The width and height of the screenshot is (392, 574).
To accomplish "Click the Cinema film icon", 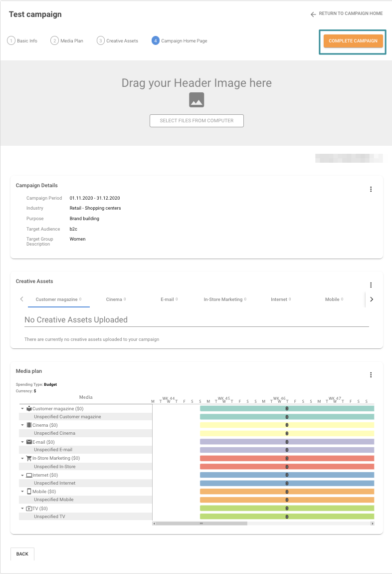I will coord(29,425).
